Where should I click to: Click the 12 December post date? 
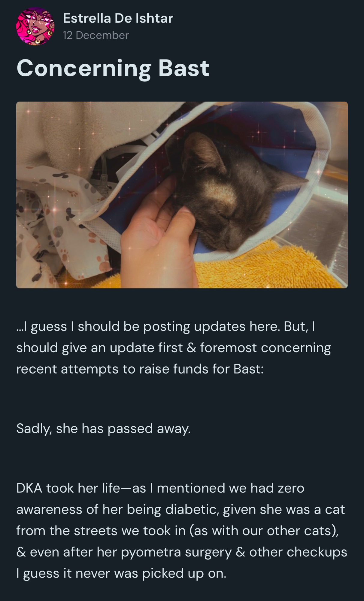(x=96, y=35)
